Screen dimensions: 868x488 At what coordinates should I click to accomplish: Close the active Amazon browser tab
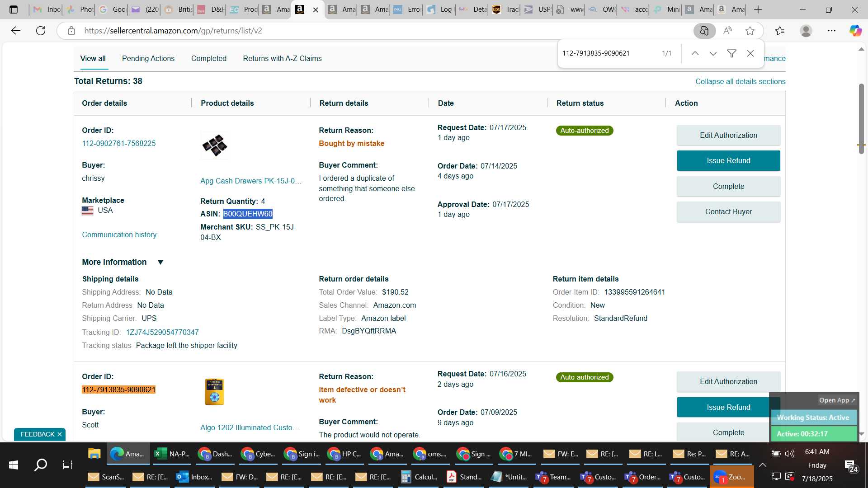[316, 9]
